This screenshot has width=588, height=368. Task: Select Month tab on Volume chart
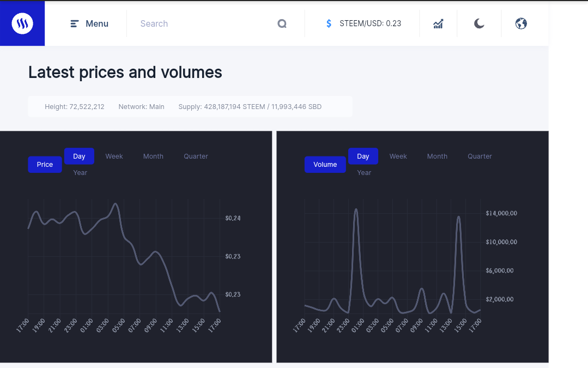[x=437, y=156]
